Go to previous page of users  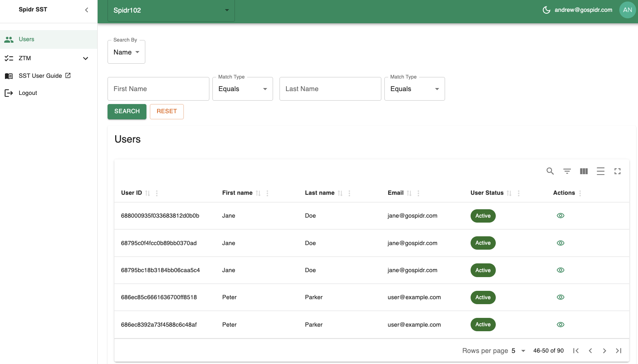click(x=590, y=351)
